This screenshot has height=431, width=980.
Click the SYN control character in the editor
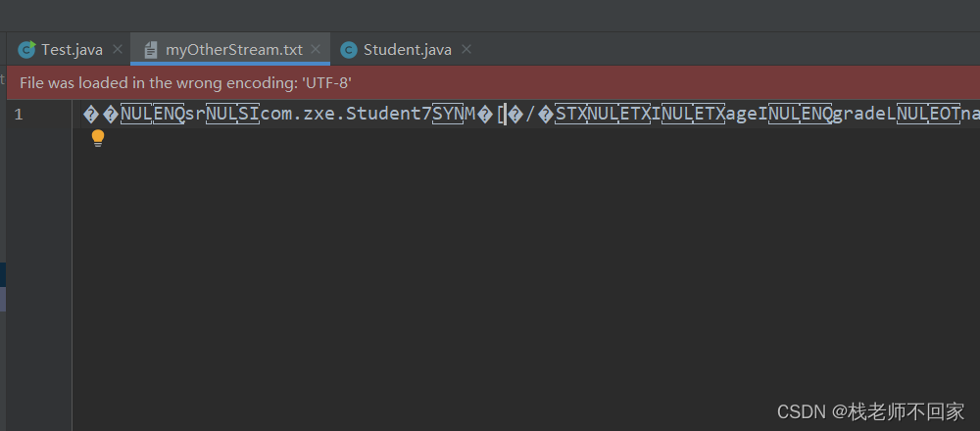[x=448, y=115]
